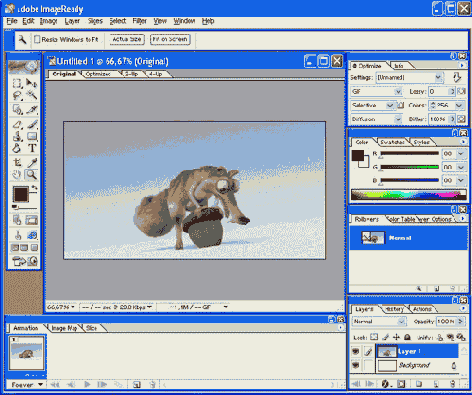
Task: Select the Rectangle shape tool
Action: click(32, 136)
